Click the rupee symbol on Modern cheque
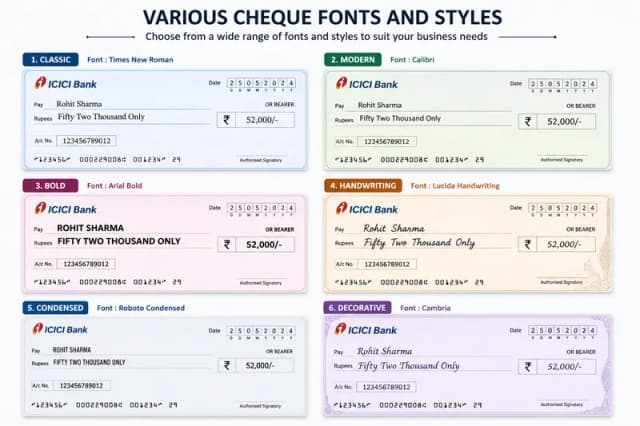The width and height of the screenshot is (640, 426). pos(528,121)
